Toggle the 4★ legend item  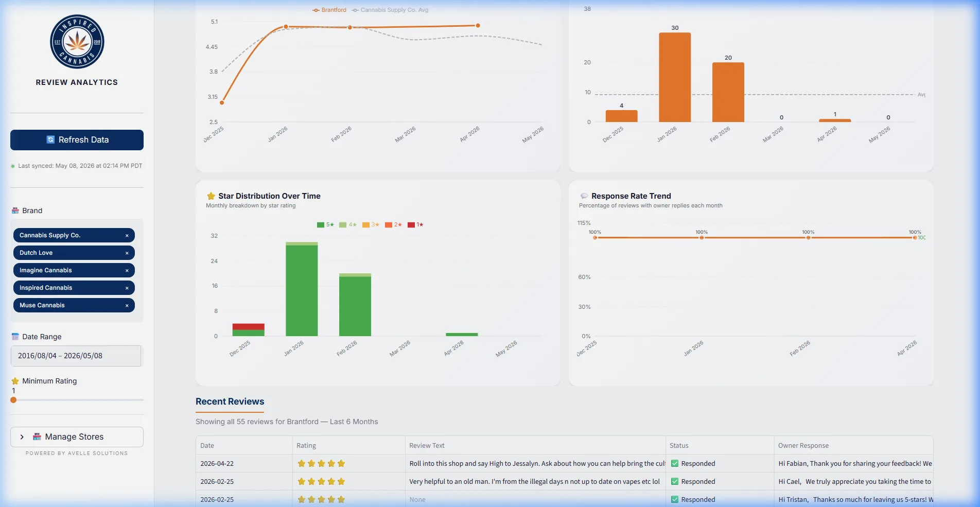pyautogui.click(x=348, y=225)
